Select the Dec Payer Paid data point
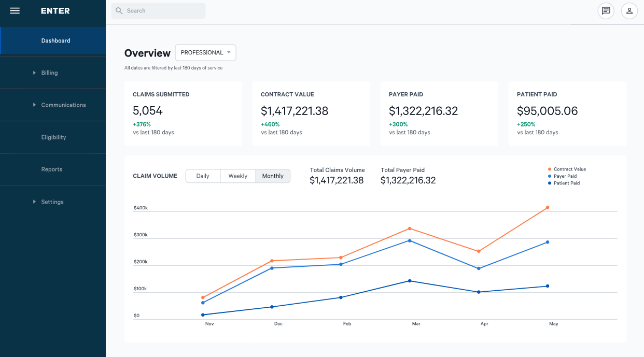Image resolution: width=644 pixels, height=357 pixels. point(272,268)
